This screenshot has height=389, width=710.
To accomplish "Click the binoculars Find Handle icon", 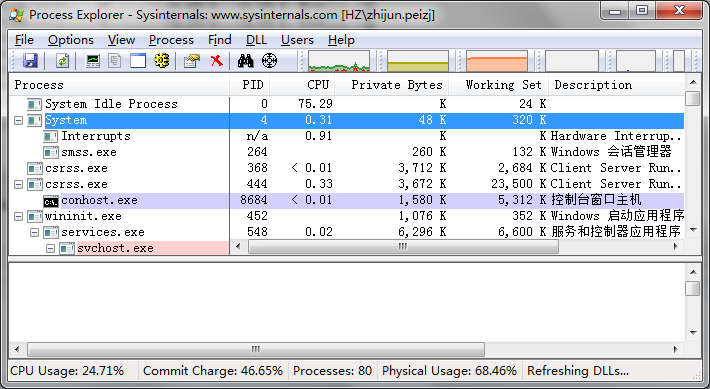I will (245, 60).
